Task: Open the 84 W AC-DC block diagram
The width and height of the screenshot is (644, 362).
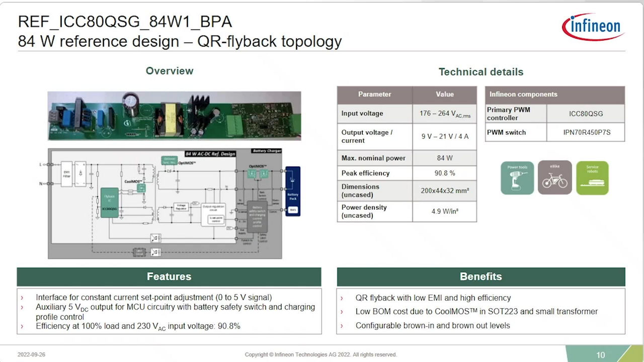Action: click(165, 204)
